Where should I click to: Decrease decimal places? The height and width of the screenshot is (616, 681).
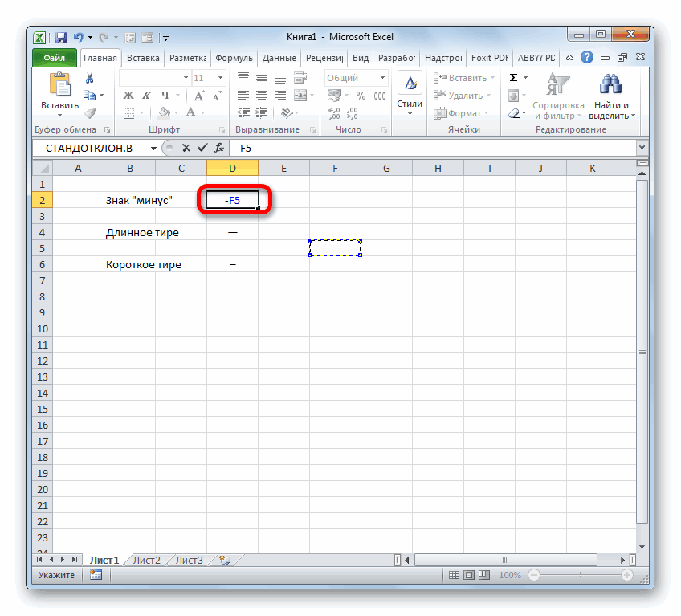pos(352,113)
